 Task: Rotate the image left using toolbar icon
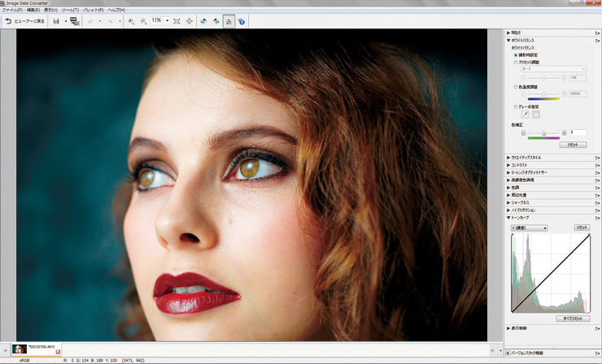pyautogui.click(x=203, y=20)
